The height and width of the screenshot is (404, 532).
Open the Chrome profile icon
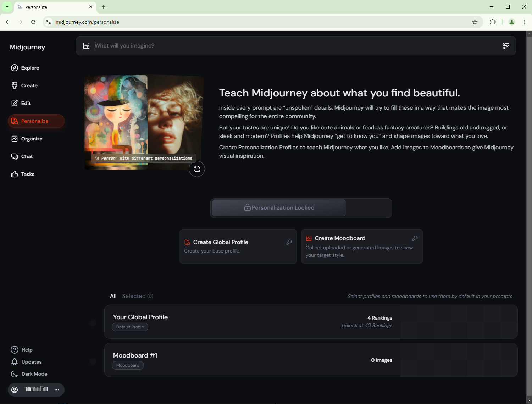pyautogui.click(x=512, y=22)
